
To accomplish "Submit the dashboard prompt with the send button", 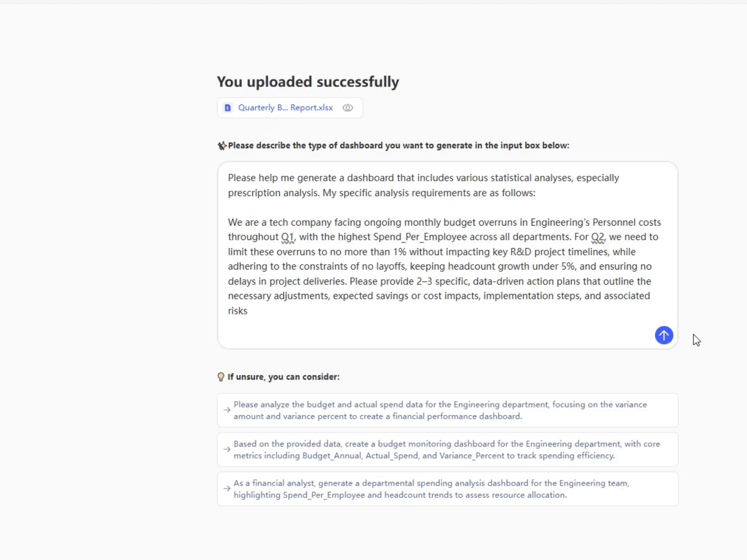I will 664,335.
